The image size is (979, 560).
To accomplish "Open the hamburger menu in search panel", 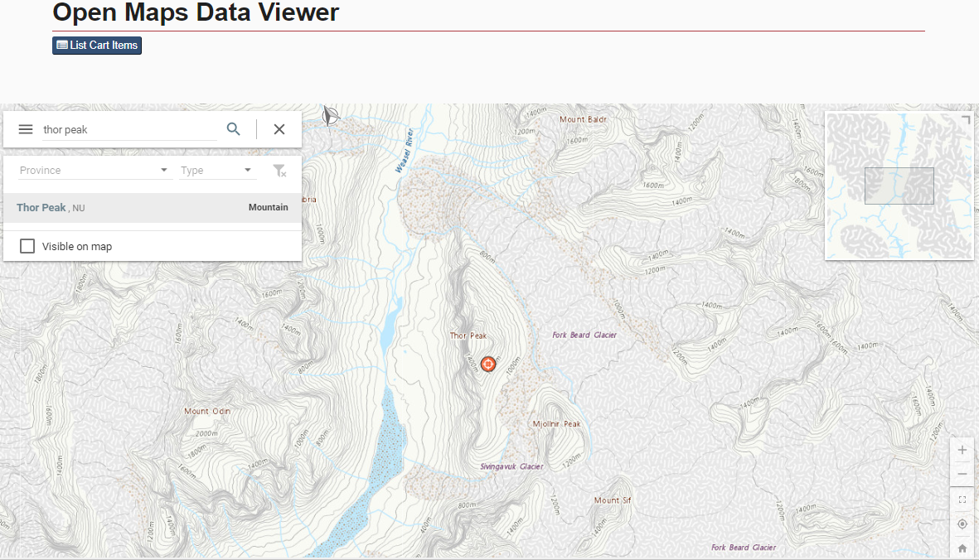I will tap(26, 129).
